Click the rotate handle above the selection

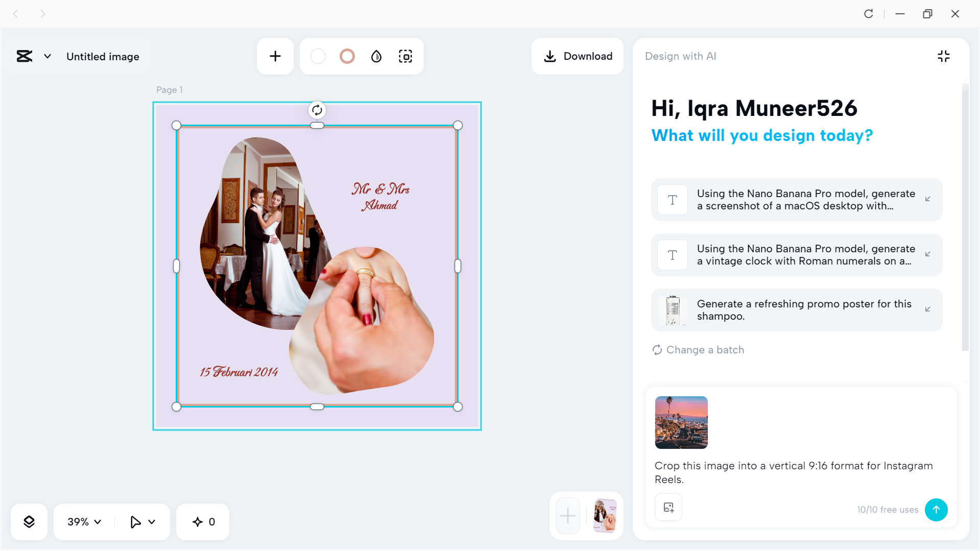317,110
